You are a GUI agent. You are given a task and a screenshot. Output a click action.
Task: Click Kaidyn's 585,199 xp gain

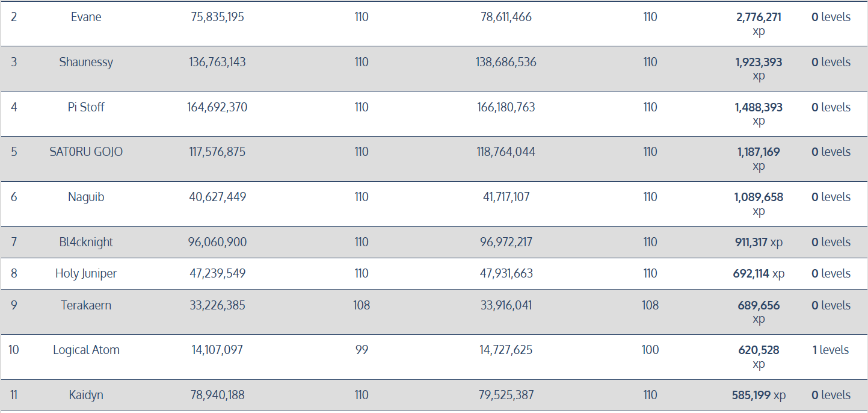(x=759, y=395)
